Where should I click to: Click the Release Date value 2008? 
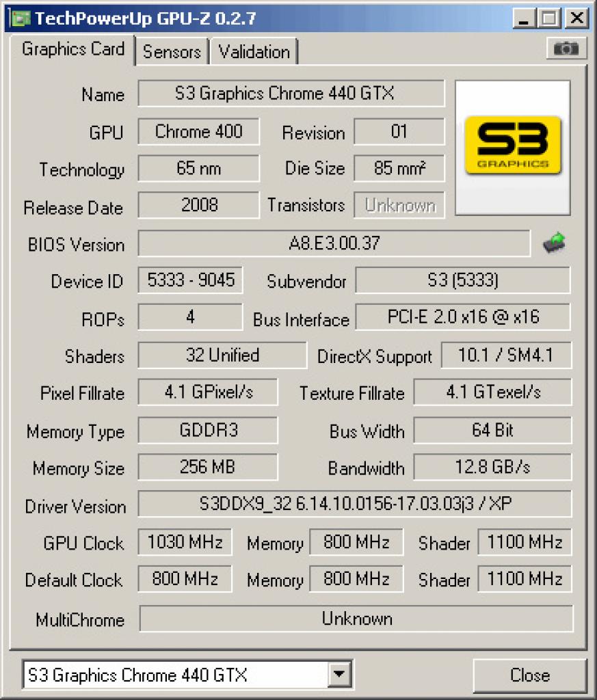[x=199, y=205]
